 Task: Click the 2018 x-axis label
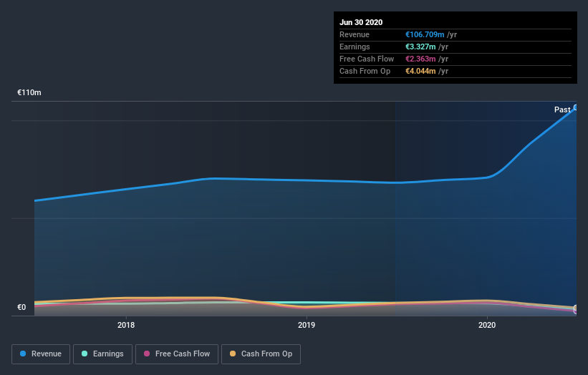(126, 325)
